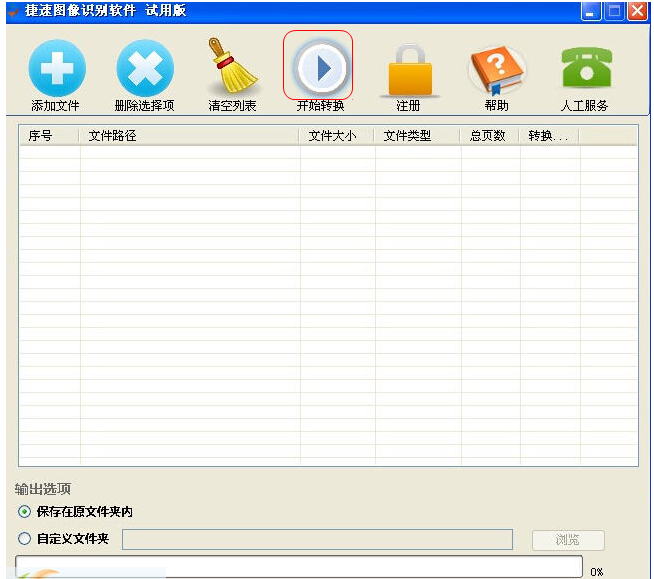Click the 文件路径 column header
654x579 pixels.
189,136
